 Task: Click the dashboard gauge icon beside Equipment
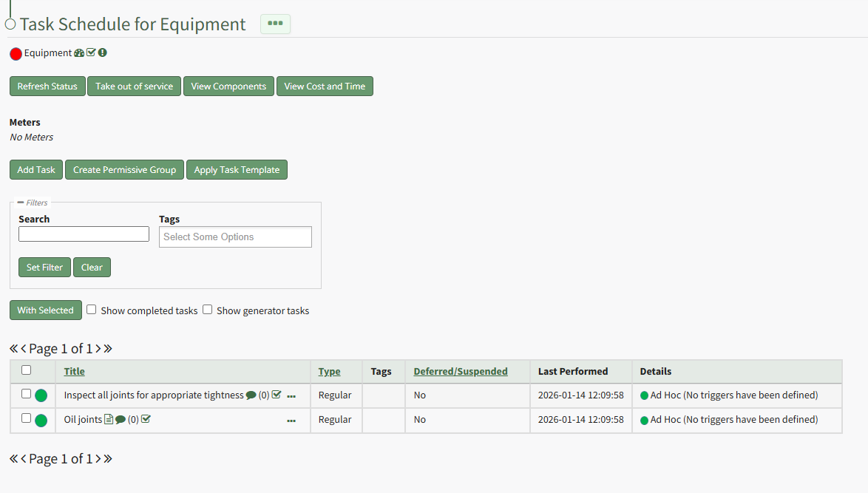[79, 53]
